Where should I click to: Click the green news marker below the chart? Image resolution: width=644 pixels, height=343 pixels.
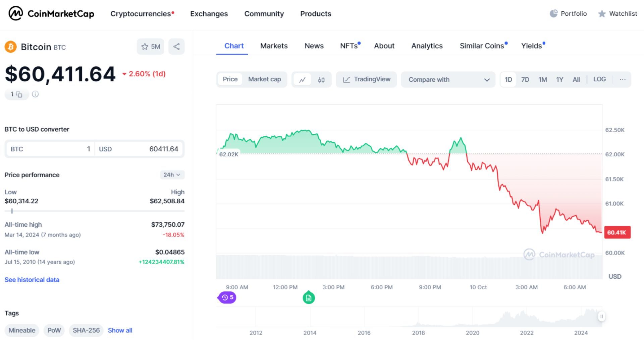[x=309, y=297]
